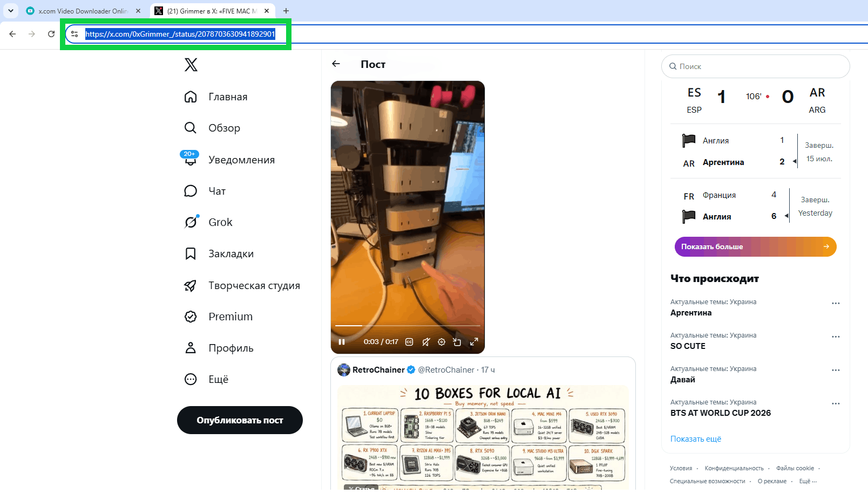This screenshot has height=501, width=868.
Task: Open the Закладки bookmarks icon
Action: (191, 254)
